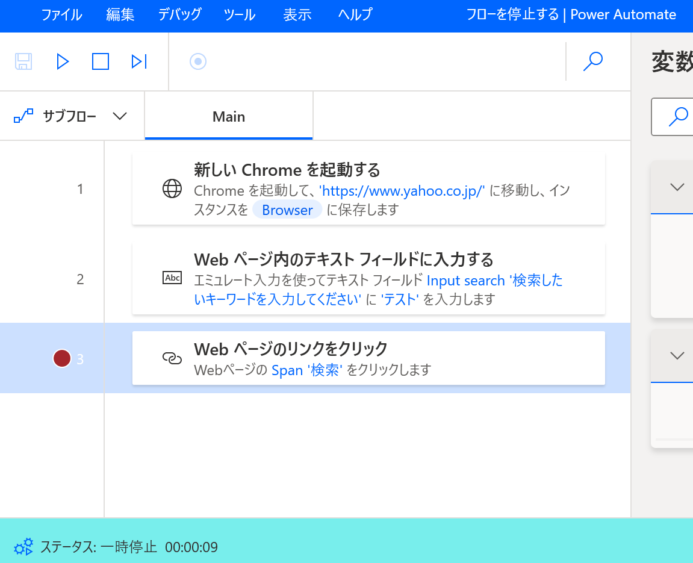This screenshot has width=693, height=563.
Task: Click line number 2 in gutter
Action: click(80, 279)
